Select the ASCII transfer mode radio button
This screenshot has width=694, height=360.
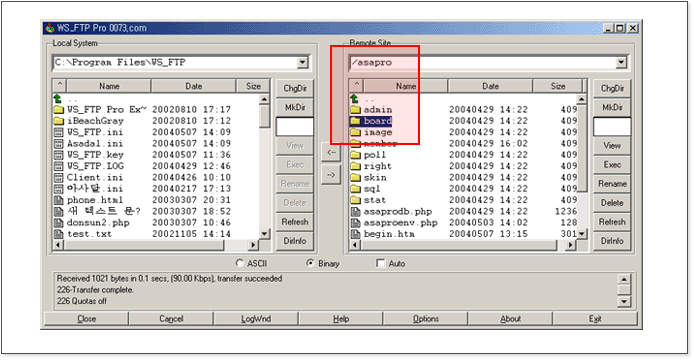239,263
